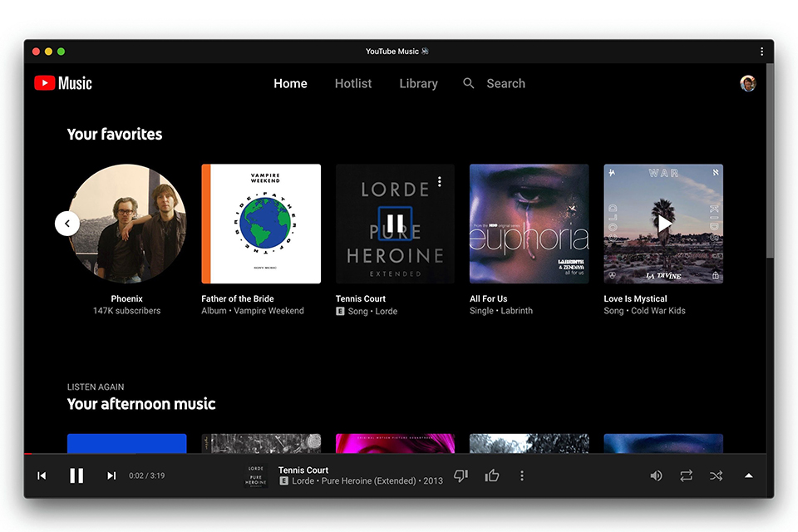Play Love Is Mystical from its cover
Viewport: 798px width, 532px height.
(663, 224)
